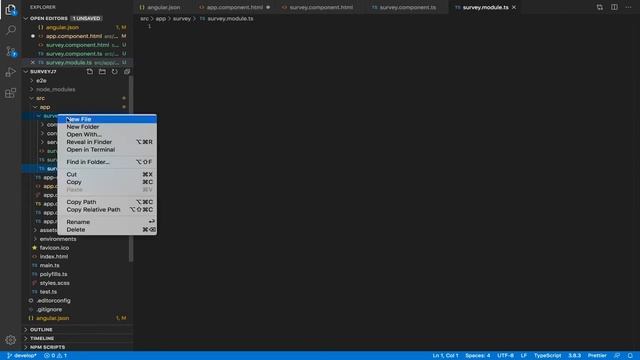The image size is (640, 360).
Task: Choose Open With... in context menu
Action: 107,134
